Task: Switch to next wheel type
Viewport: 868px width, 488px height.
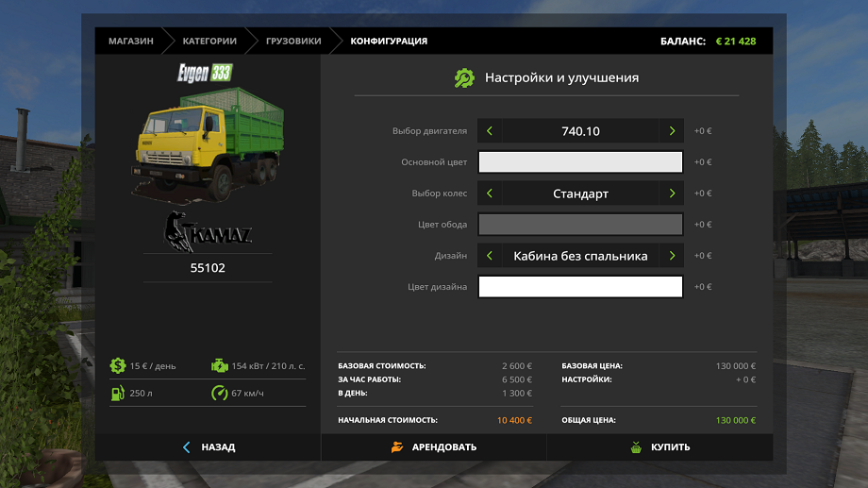Action: pyautogui.click(x=672, y=194)
